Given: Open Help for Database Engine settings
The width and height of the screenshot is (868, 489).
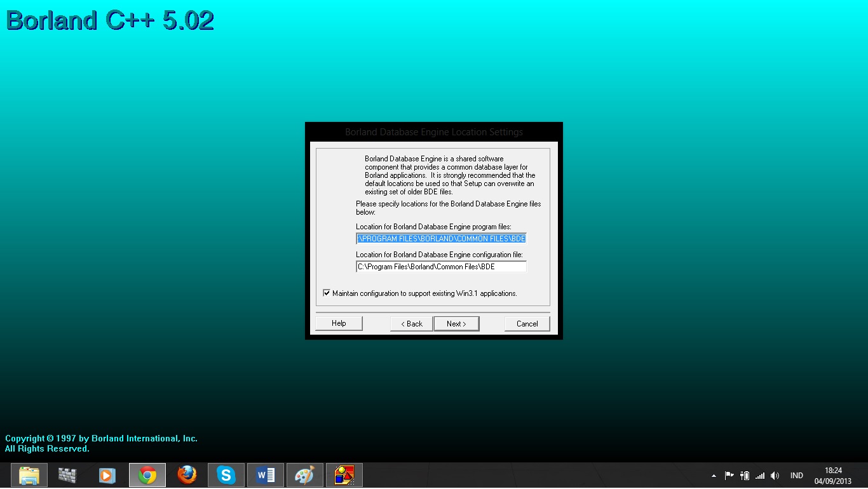Looking at the screenshot, I should point(339,323).
